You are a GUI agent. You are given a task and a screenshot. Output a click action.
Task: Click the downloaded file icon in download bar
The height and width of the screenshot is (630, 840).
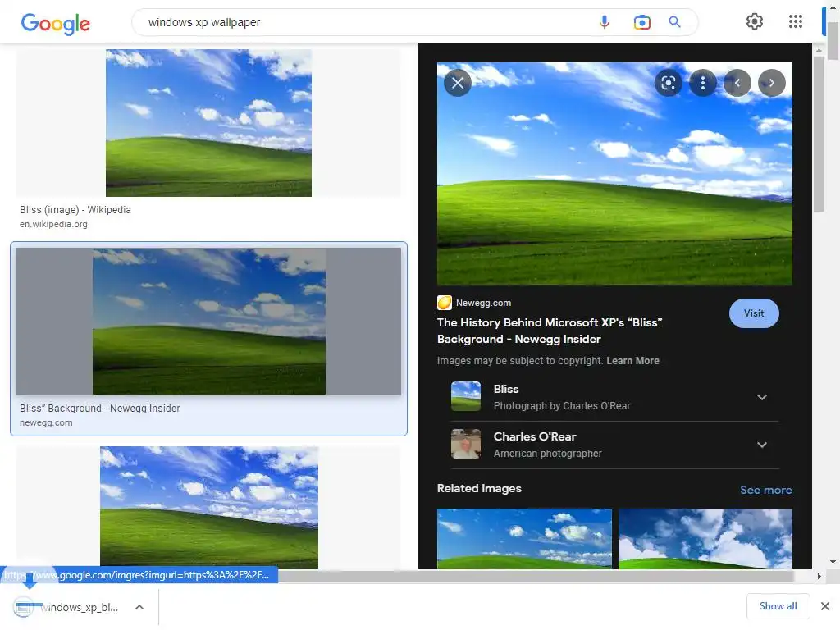[24, 607]
